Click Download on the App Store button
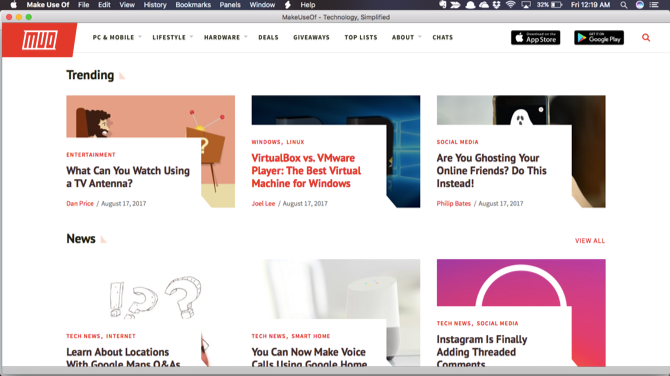The image size is (670, 376). pyautogui.click(x=535, y=38)
